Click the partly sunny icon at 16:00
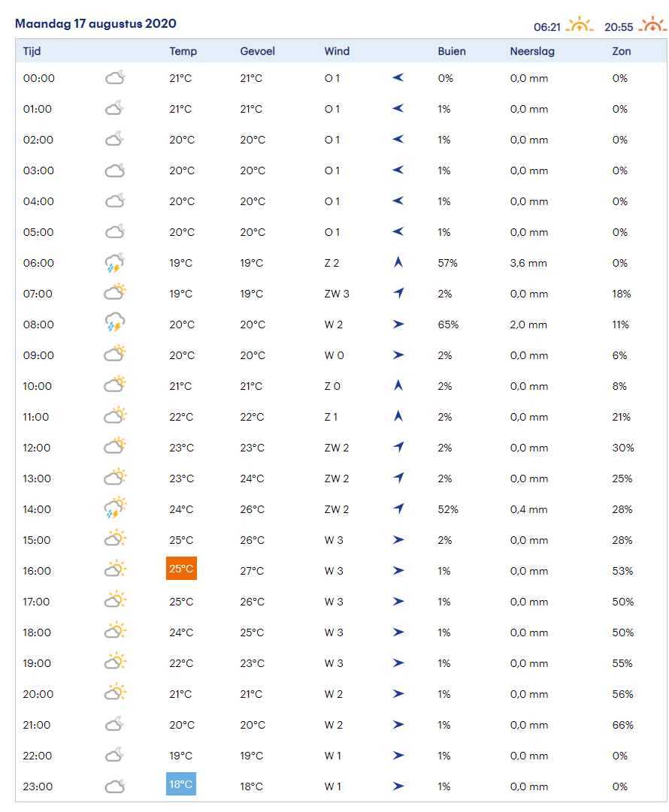The width and height of the screenshot is (669, 812). coord(114,571)
